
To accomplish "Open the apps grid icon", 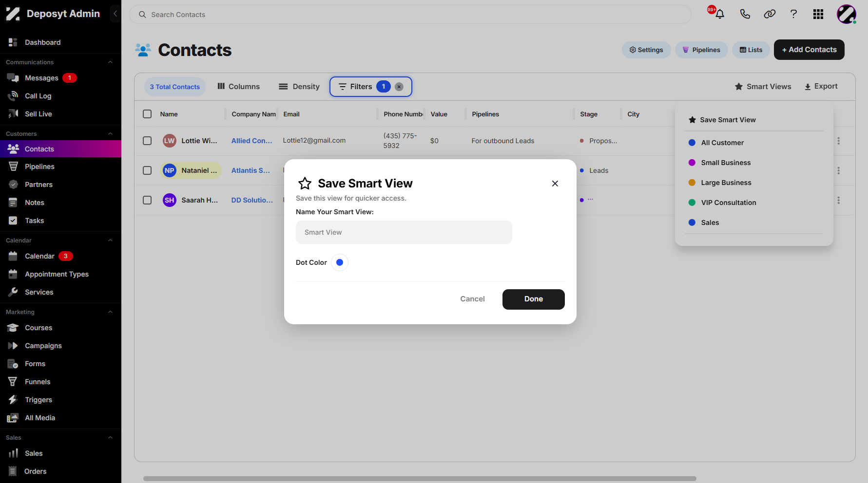I will click(x=818, y=14).
